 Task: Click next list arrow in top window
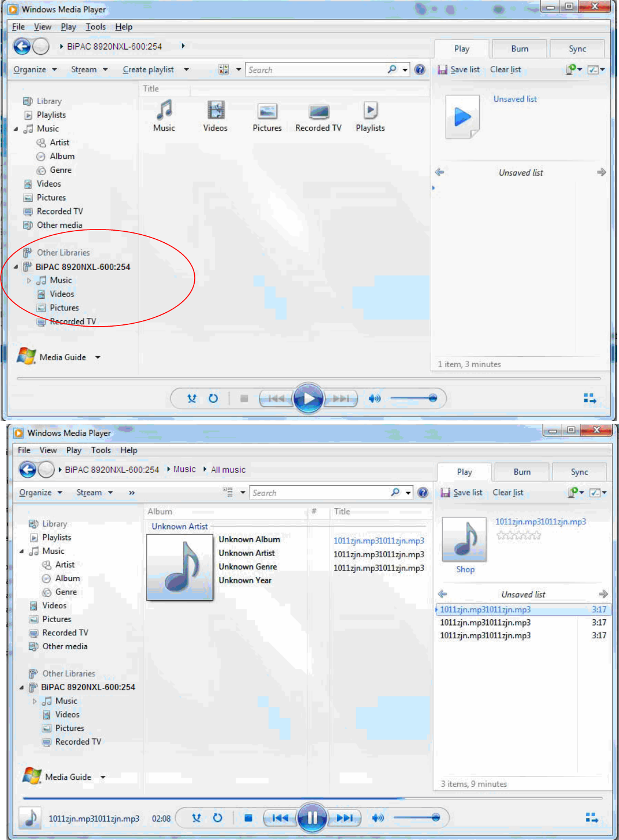[x=602, y=172]
